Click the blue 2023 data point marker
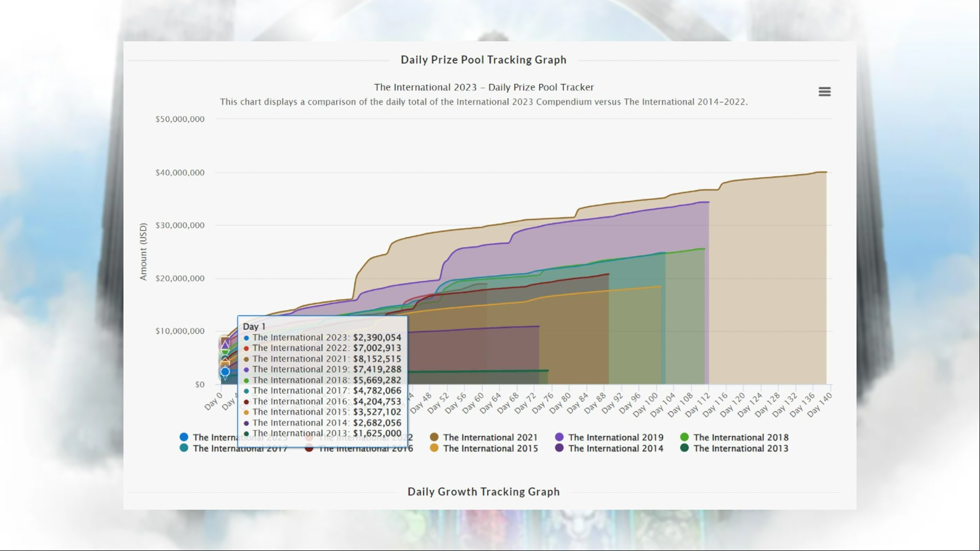The height and width of the screenshot is (551, 980). coord(225,372)
